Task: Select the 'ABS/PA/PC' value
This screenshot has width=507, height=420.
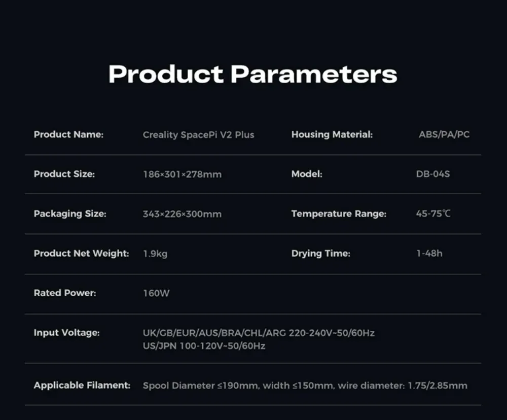Action: (x=444, y=134)
